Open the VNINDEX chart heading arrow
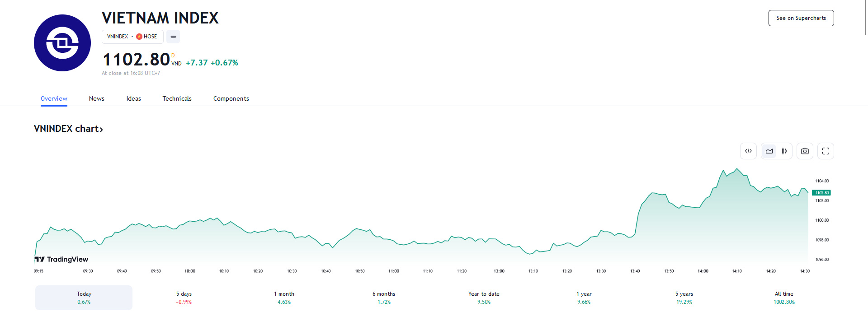The height and width of the screenshot is (321, 868). (101, 130)
